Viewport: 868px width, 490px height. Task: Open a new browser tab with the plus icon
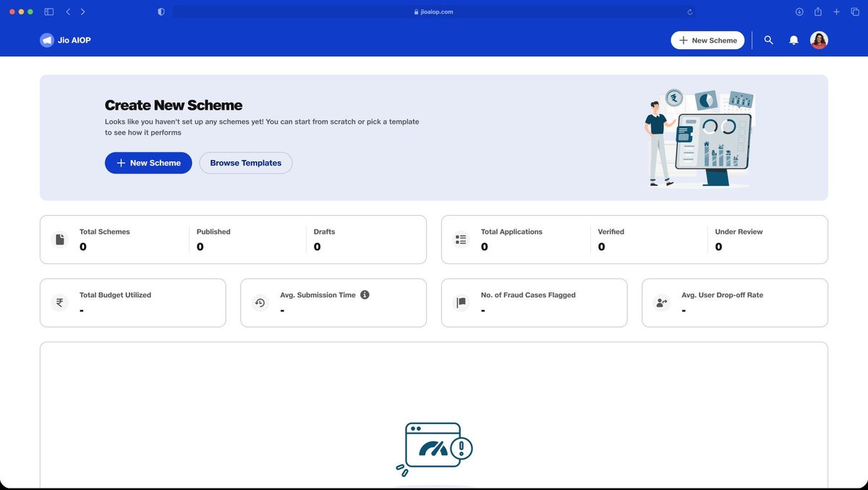[836, 12]
